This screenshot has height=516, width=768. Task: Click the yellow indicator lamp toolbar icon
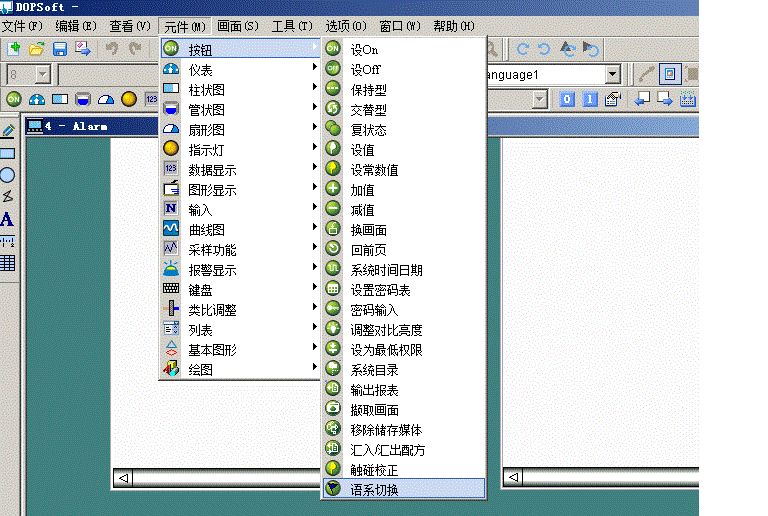click(128, 99)
